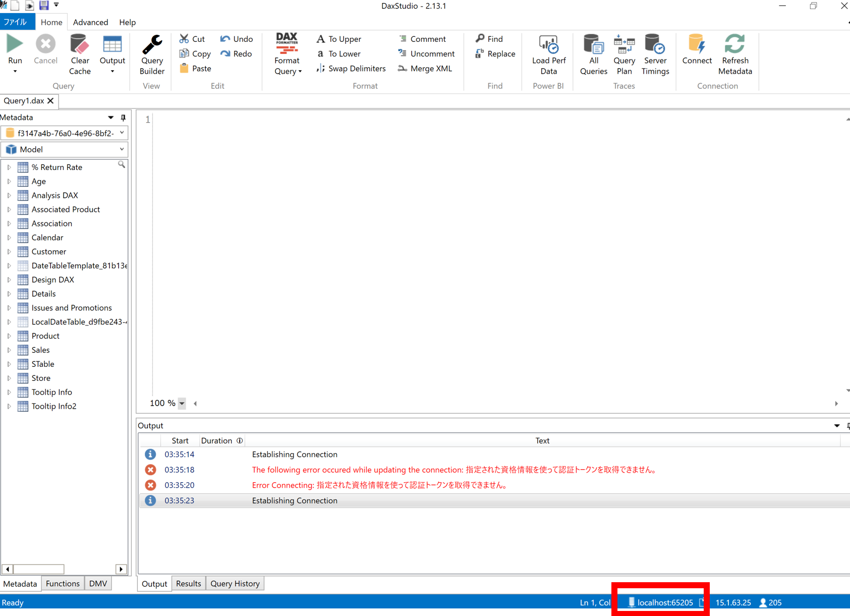850x616 pixels.
Task: Open Find in the ribbon
Action: (489, 39)
